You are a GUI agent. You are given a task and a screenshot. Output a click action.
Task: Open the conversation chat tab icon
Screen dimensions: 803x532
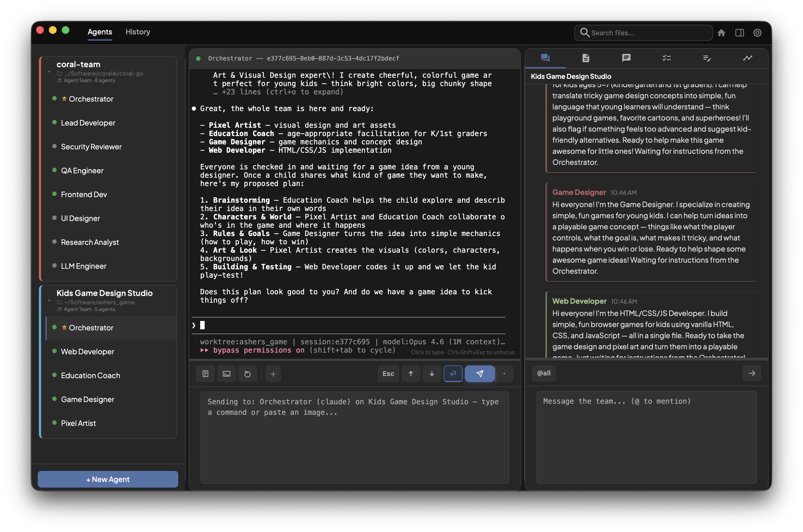(545, 58)
